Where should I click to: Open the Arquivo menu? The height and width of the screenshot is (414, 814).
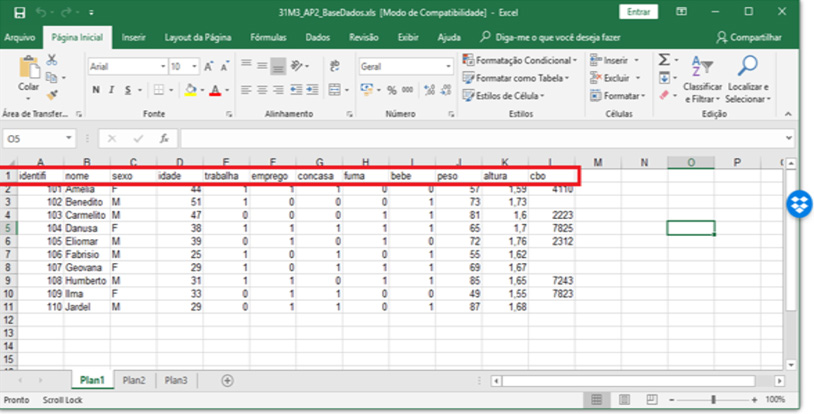[x=20, y=37]
